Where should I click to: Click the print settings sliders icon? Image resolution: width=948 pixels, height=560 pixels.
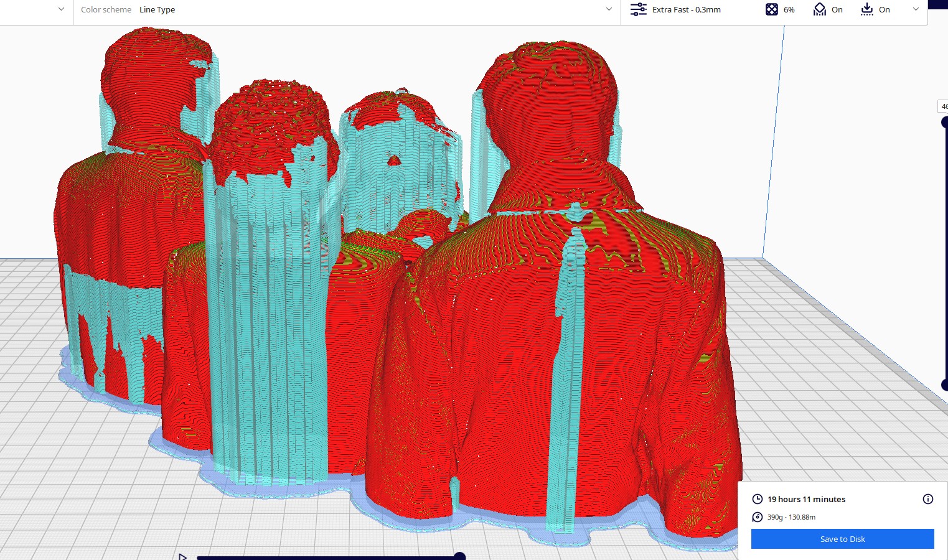(x=638, y=9)
